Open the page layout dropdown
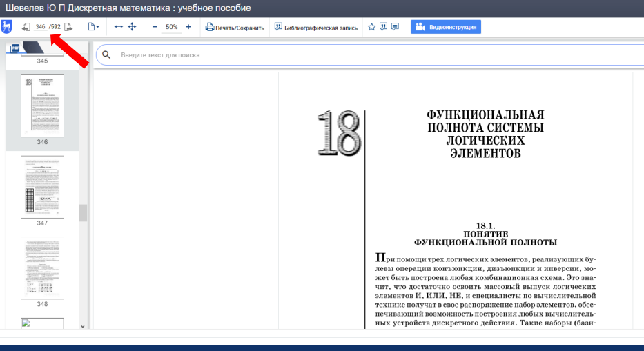 click(x=93, y=27)
